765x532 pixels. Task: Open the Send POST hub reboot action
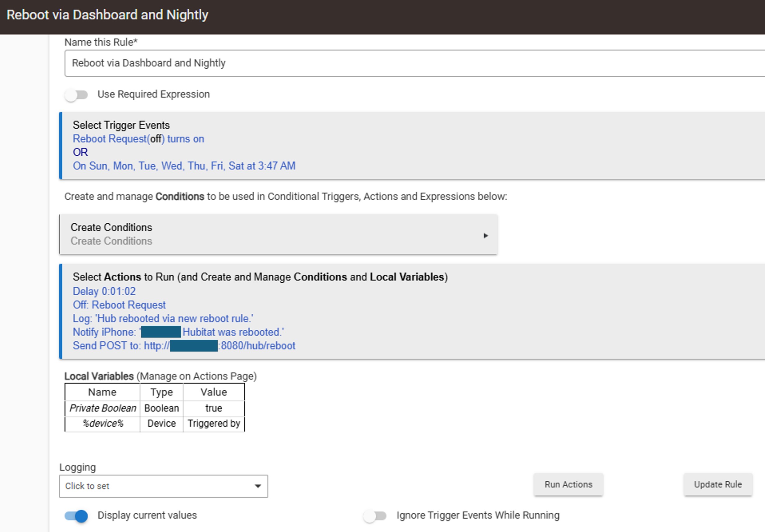(x=184, y=346)
